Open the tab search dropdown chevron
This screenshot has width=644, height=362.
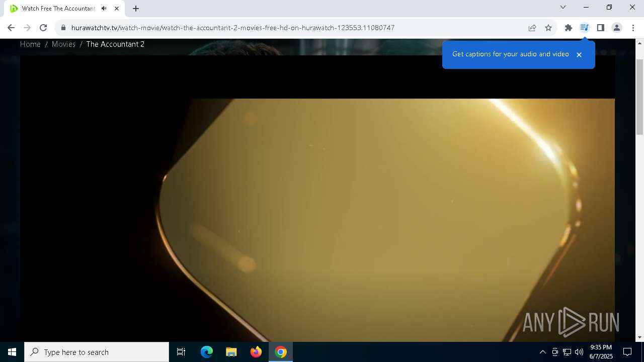tap(563, 7)
